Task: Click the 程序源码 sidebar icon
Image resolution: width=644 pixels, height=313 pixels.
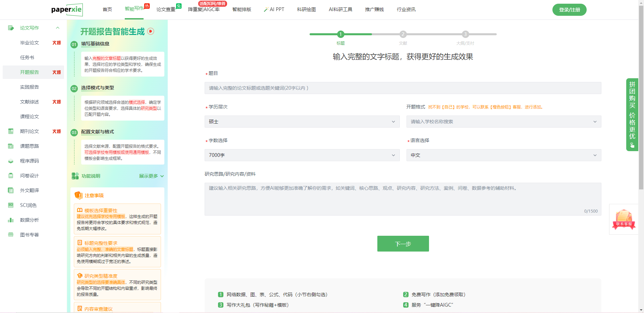Action: pos(10,161)
